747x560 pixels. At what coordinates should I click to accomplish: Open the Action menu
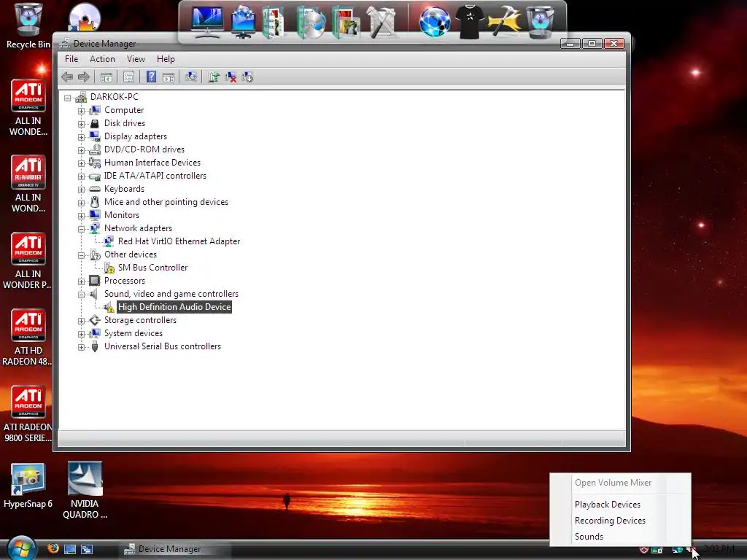tap(102, 59)
